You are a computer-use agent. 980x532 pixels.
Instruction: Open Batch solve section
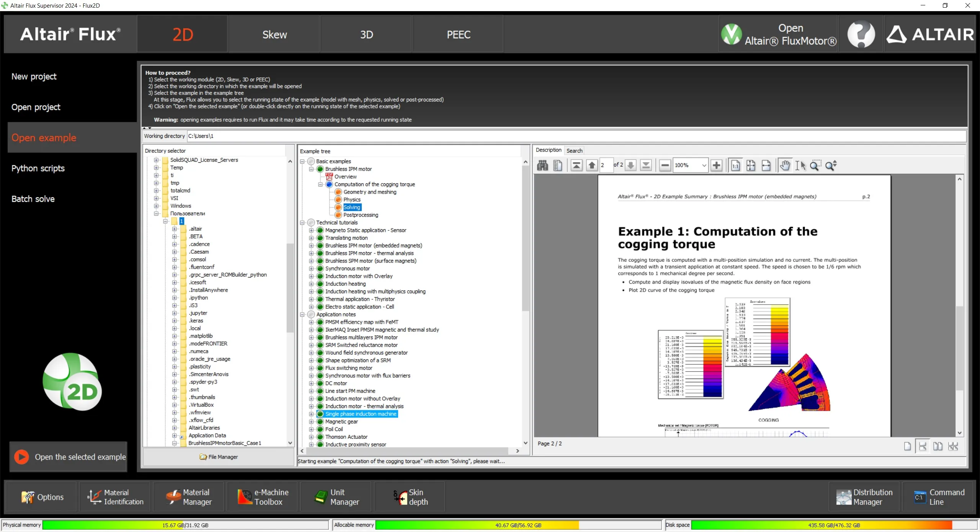click(x=33, y=199)
